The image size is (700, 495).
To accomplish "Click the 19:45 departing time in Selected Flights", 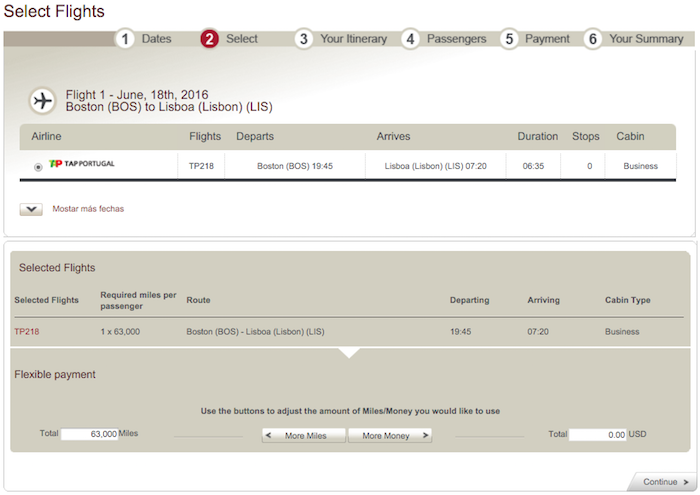I will (460, 332).
